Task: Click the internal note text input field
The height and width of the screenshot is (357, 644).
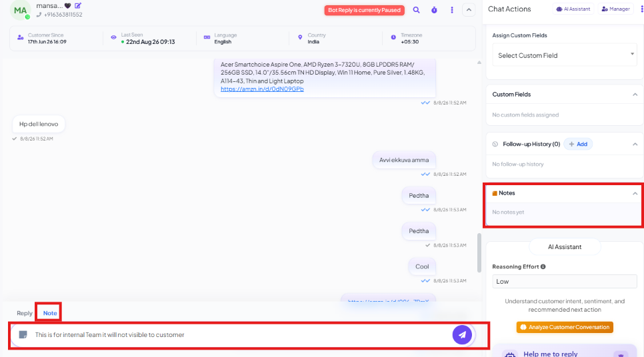Action: point(242,335)
